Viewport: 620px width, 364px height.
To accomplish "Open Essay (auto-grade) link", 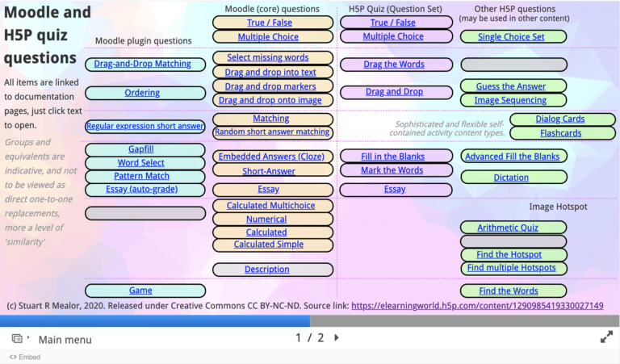I will 141,189.
